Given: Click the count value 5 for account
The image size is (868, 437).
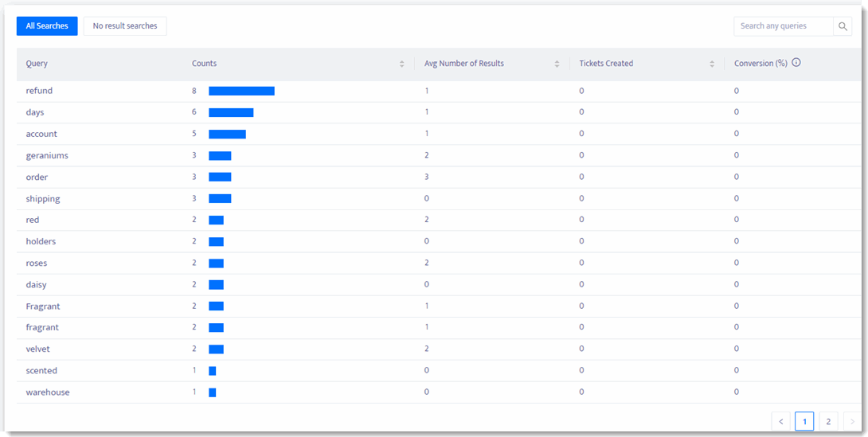Looking at the screenshot, I should click(194, 134).
